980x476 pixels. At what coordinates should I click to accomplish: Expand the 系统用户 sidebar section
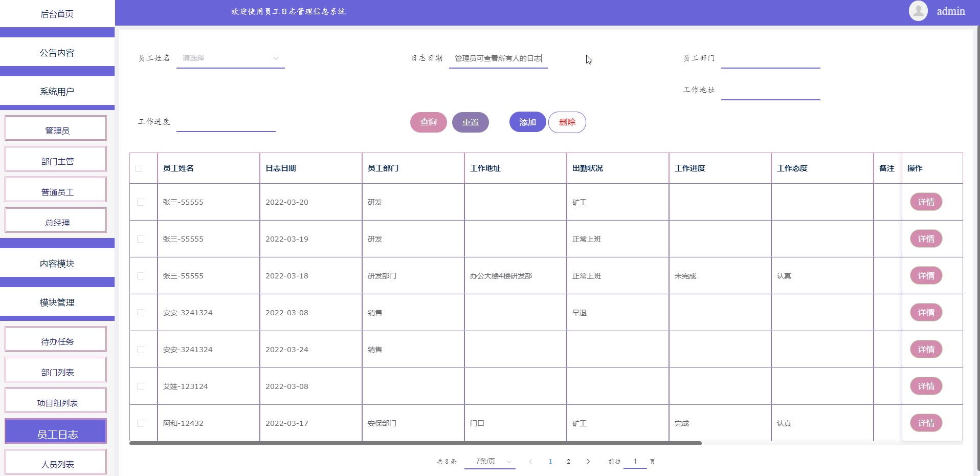click(x=57, y=92)
